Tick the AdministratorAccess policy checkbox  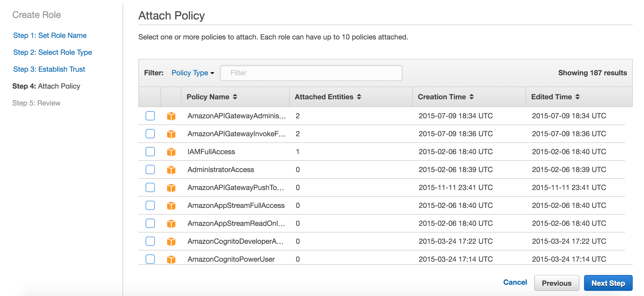(x=150, y=170)
